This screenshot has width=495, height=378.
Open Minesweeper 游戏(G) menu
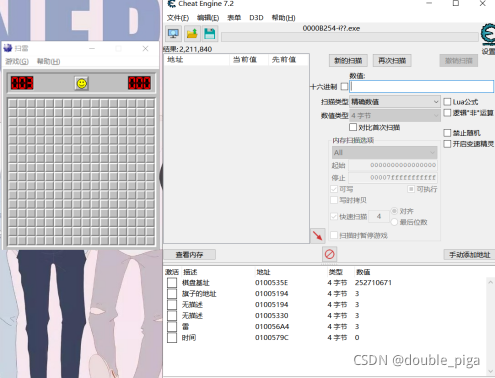pyautogui.click(x=17, y=61)
